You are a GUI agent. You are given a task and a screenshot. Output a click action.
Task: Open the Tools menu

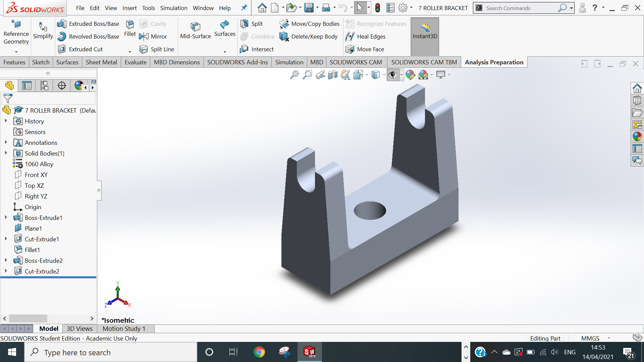coord(148,8)
